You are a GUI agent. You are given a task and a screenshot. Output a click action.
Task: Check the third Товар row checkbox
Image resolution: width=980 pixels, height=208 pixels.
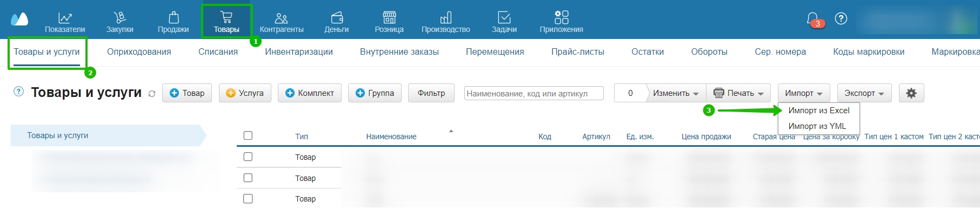(248, 199)
